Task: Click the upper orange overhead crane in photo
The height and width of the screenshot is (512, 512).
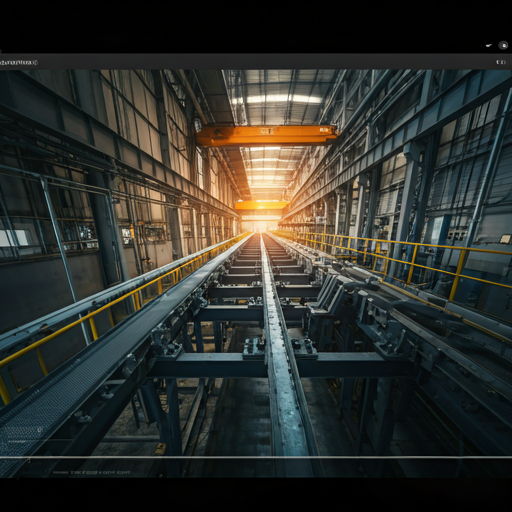Action: (267, 136)
